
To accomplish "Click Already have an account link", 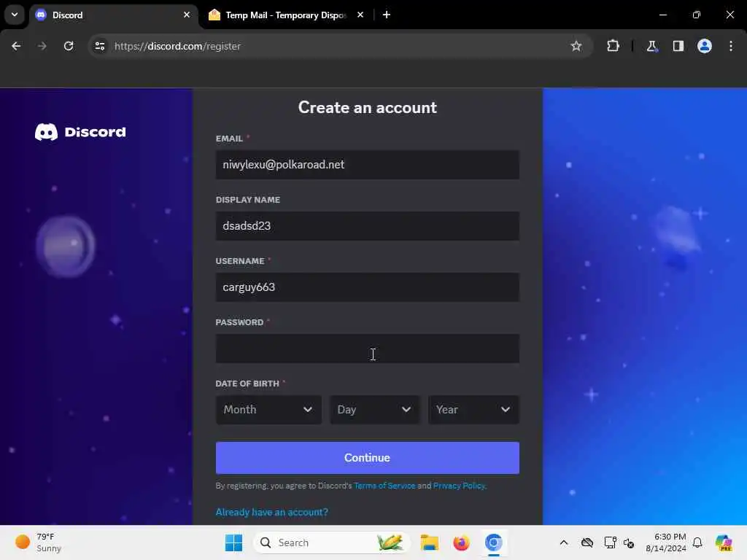I will click(271, 512).
